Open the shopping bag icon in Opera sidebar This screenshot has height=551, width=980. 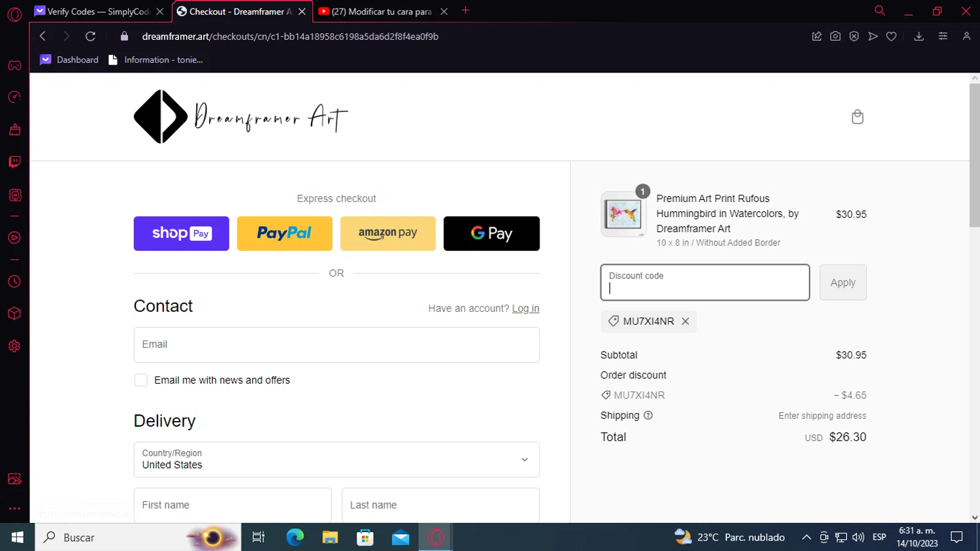[x=14, y=129]
